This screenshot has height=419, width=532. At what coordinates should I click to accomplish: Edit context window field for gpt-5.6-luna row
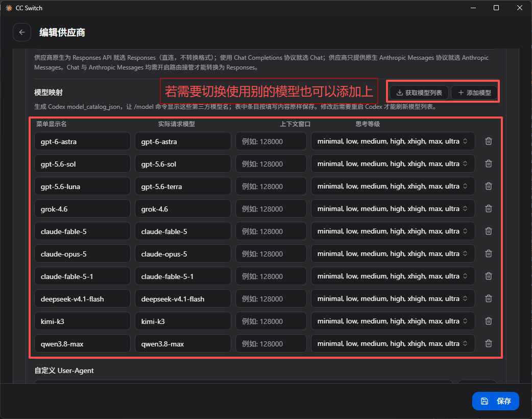point(271,186)
